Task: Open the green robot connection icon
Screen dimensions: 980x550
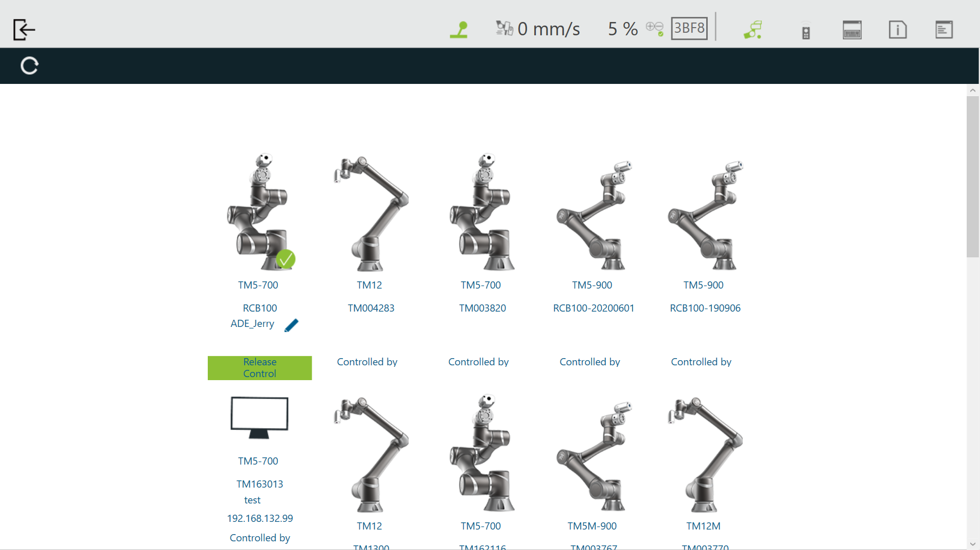Action: [x=753, y=29]
